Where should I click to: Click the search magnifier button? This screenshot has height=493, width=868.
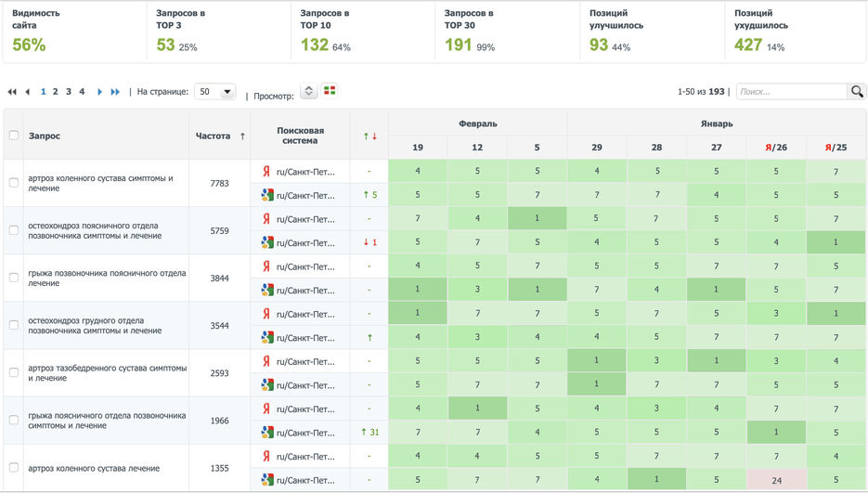point(857,92)
